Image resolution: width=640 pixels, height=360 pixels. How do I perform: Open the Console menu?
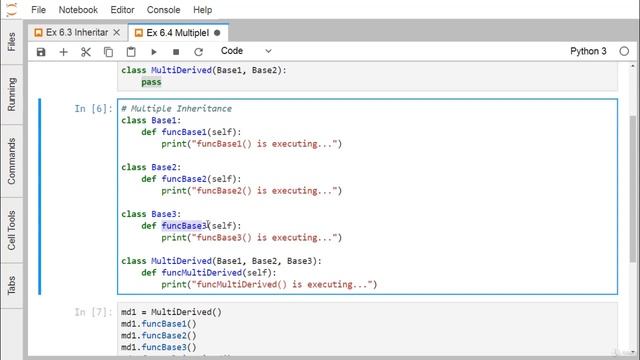(163, 10)
